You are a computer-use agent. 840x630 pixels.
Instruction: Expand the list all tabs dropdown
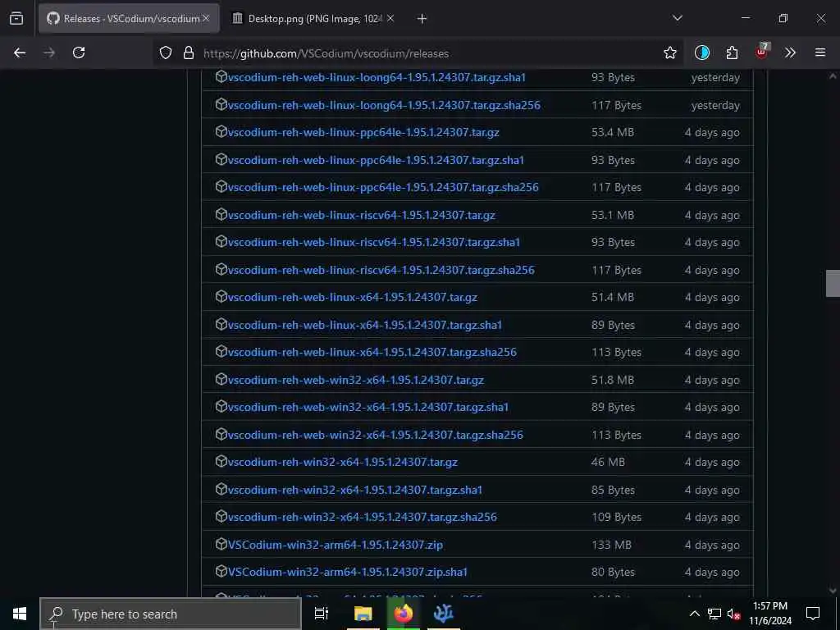click(677, 18)
